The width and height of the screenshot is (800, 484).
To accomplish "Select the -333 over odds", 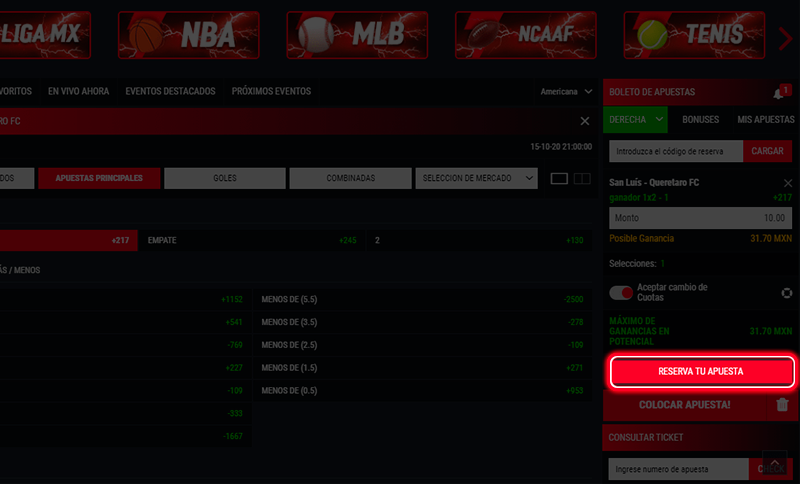I will point(125,414).
